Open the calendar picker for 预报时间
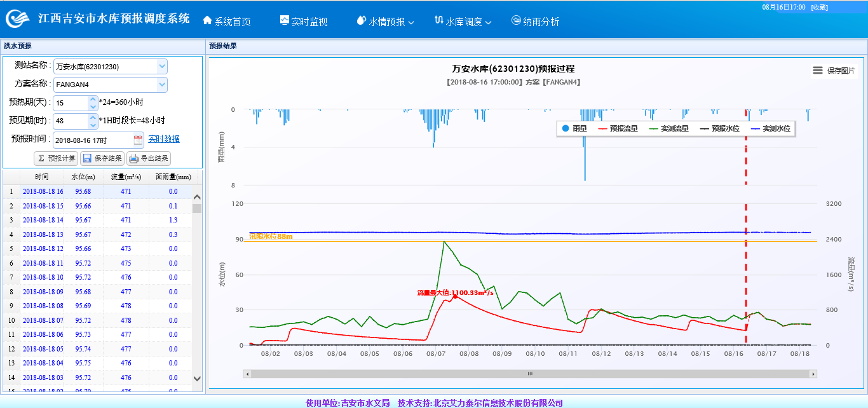The width and height of the screenshot is (868, 408). [138, 140]
